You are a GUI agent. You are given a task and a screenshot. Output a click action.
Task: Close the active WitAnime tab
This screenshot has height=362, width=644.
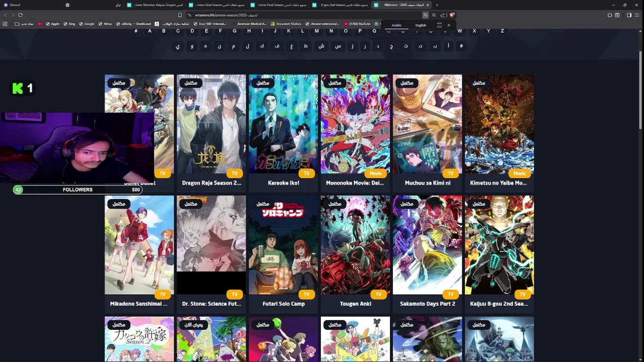(428, 5)
